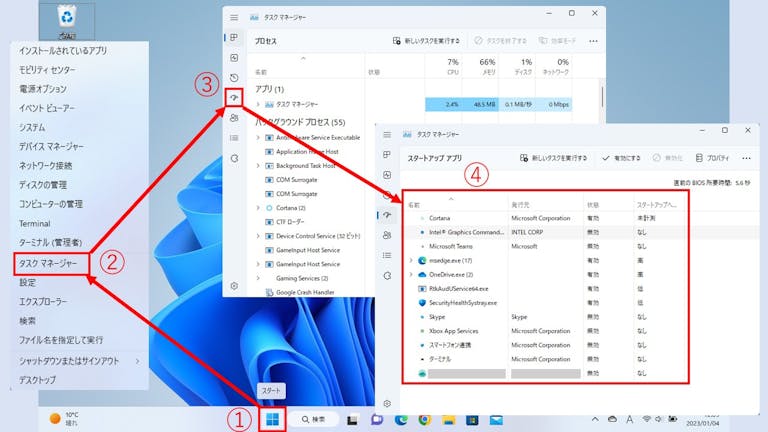The width and height of the screenshot is (768, 432).
Task: Open Users icon in Processes window sidebar
Action: tap(234, 118)
